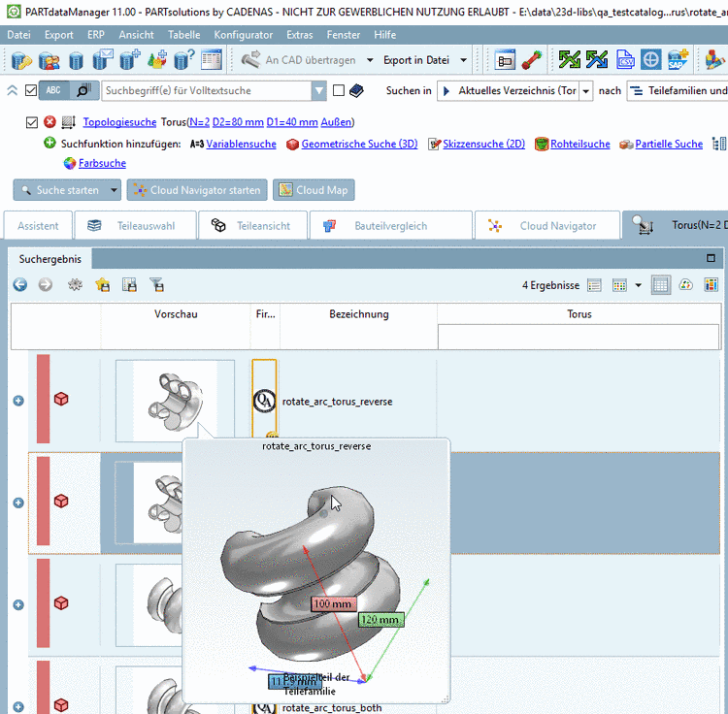Switch to the Cloud Navigator tab
Viewport: 728px width, 714px height.
547,225
